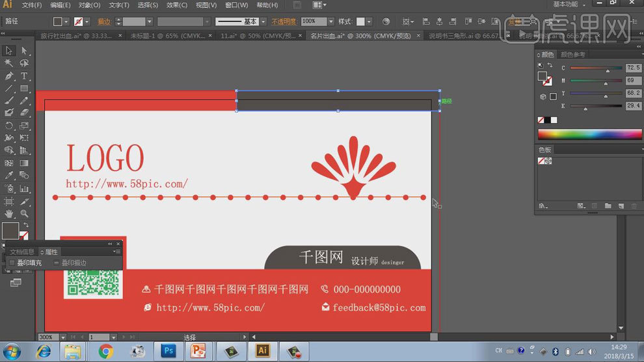Image resolution: width=644 pixels, height=362 pixels.
Task: Pick the Lasso tool
Action: click(x=24, y=63)
